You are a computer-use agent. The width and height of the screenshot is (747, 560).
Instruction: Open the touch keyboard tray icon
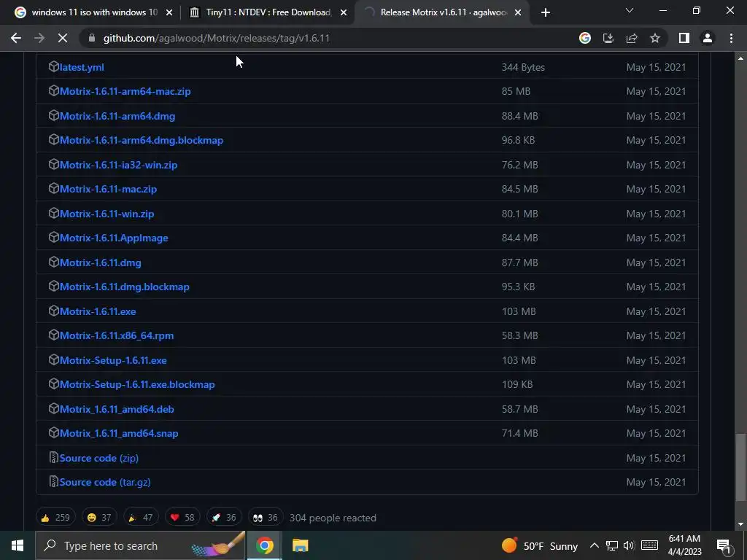coord(649,545)
